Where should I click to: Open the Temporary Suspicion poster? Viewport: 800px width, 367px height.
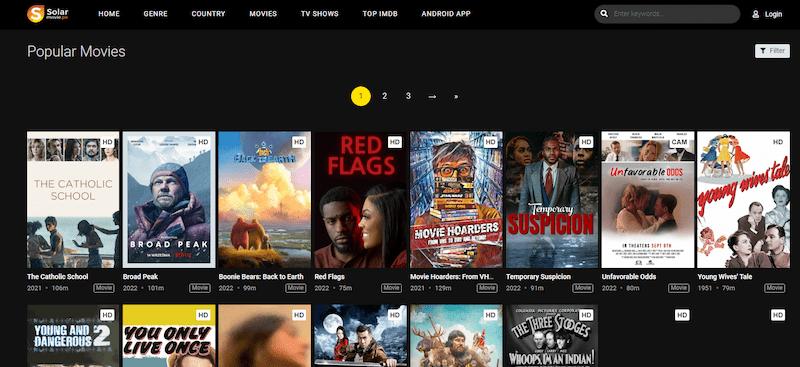(552, 200)
